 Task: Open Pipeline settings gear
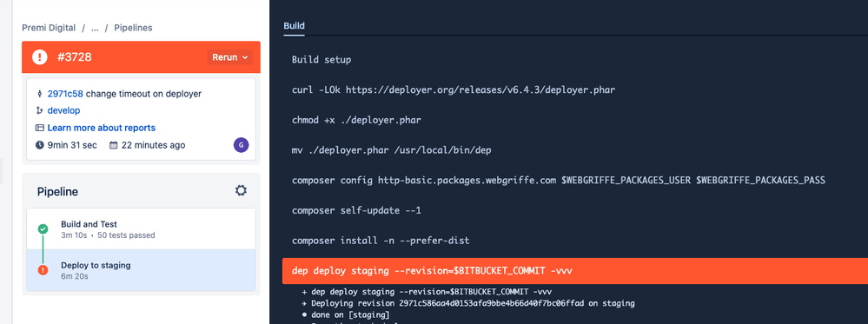(241, 190)
